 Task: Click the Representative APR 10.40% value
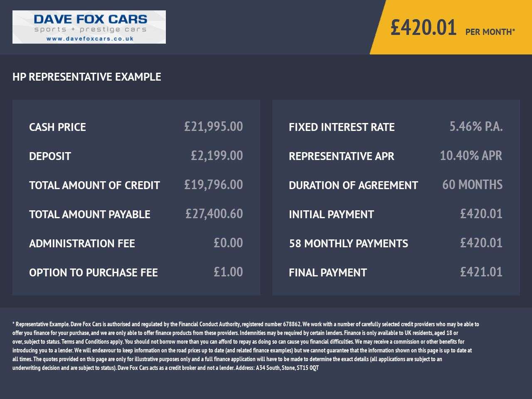tap(470, 156)
